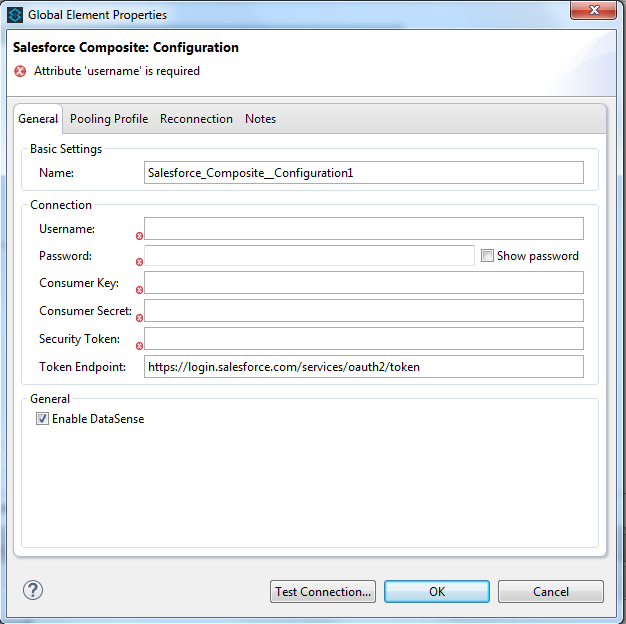Click the Username input field
Viewport: 626px width, 624px height.
pos(364,228)
